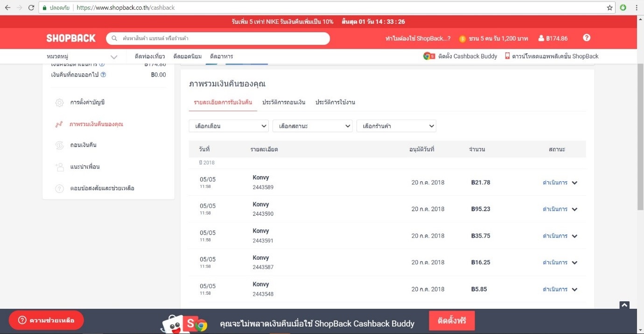Click the Konvy name on order 2443591

click(x=261, y=231)
